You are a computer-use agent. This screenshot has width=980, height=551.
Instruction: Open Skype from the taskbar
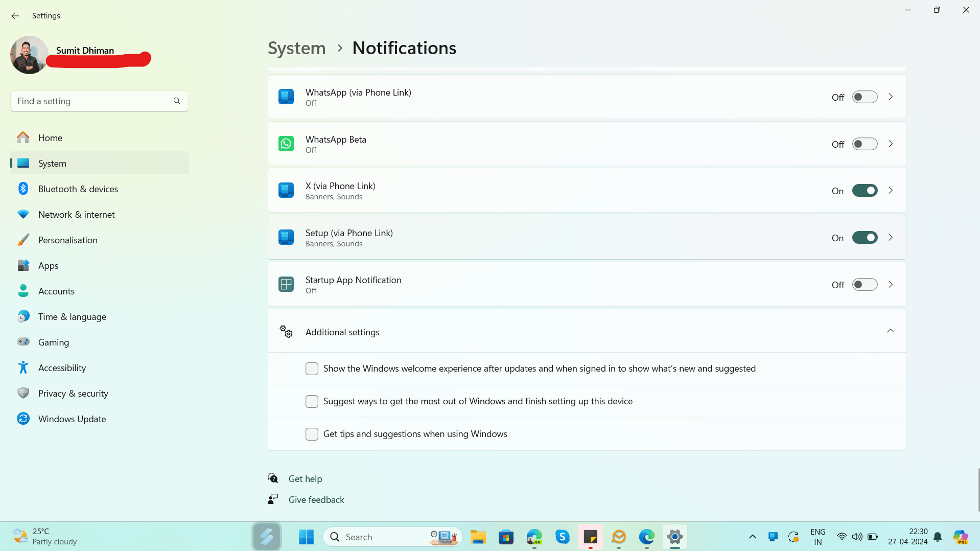click(563, 537)
